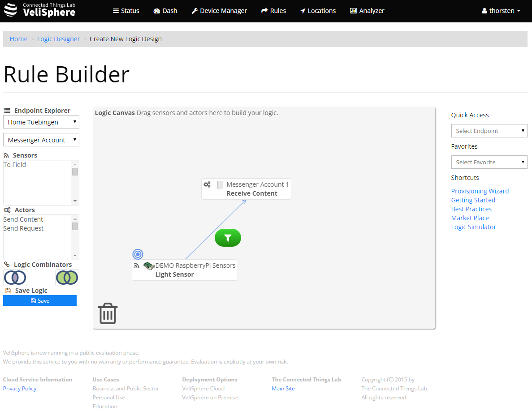Click the blue Save button
The width and height of the screenshot is (532, 411).
tap(40, 300)
